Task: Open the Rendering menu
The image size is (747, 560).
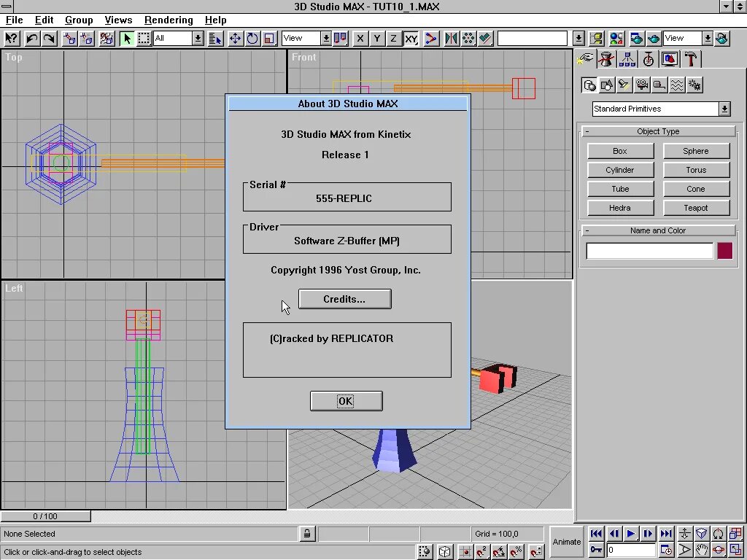Action: pyautogui.click(x=169, y=20)
